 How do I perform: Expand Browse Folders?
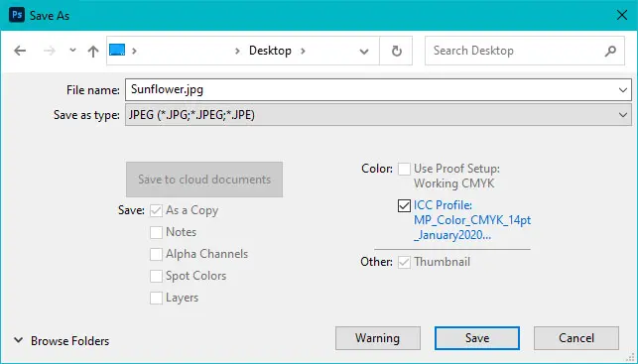tap(62, 341)
